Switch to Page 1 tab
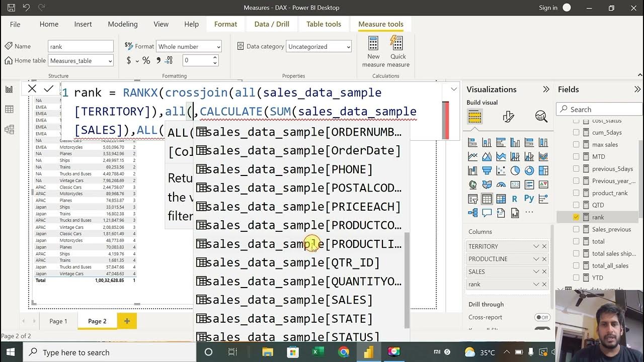644x362 pixels. pyautogui.click(x=58, y=321)
